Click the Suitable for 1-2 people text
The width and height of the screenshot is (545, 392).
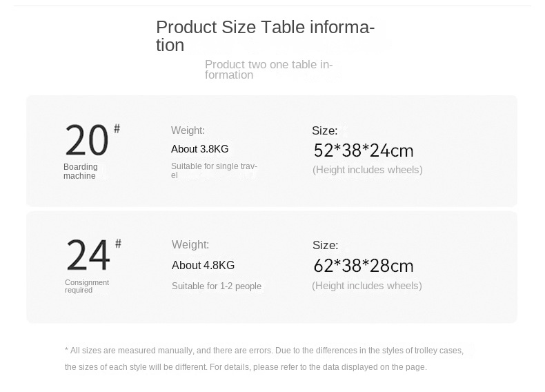click(x=216, y=286)
